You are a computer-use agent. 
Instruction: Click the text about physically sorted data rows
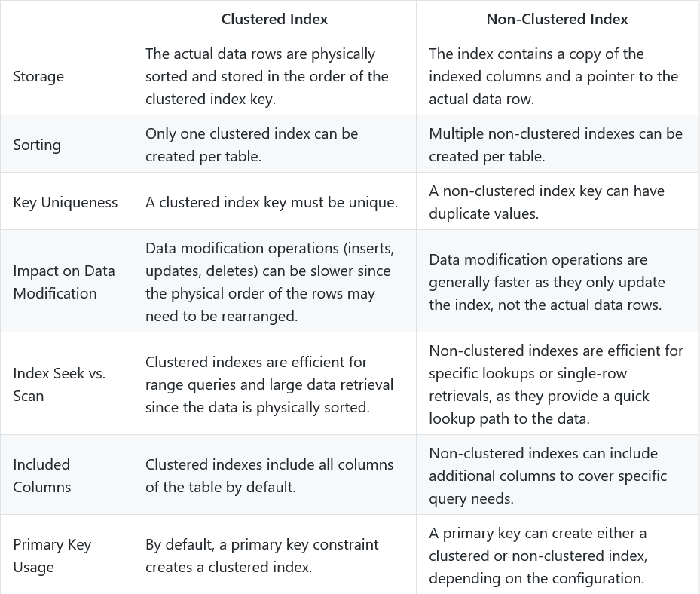[267, 76]
